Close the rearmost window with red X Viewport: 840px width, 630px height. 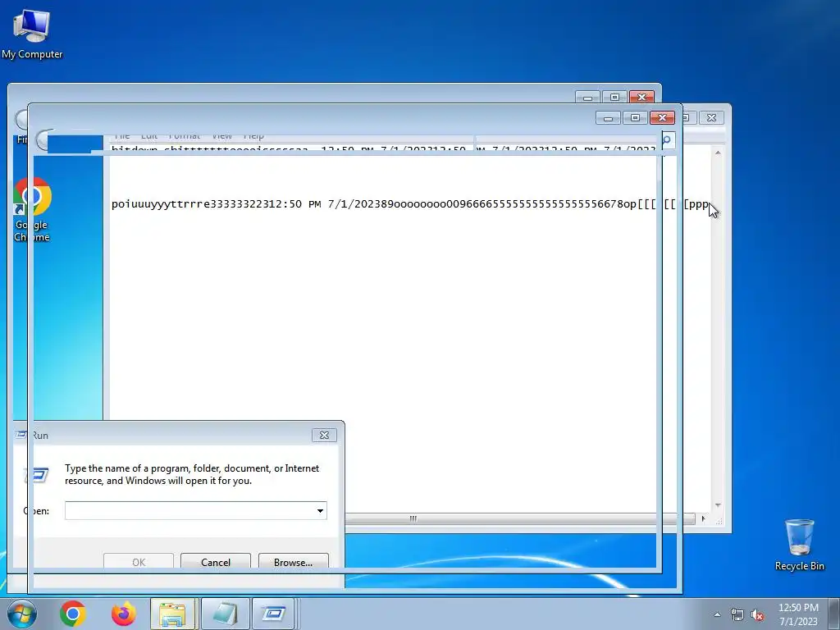tap(641, 97)
